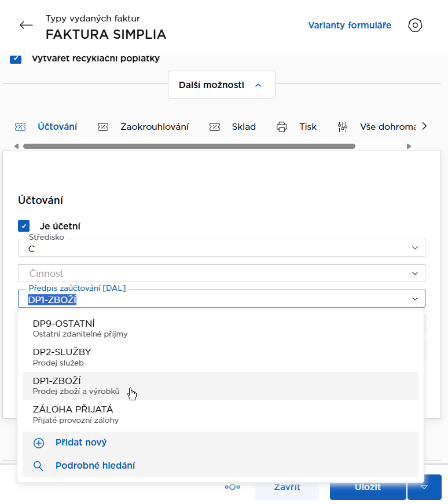Click the magnifier icon for Podrobné hledání
Viewport: 448px width, 504px height.
coord(39,466)
